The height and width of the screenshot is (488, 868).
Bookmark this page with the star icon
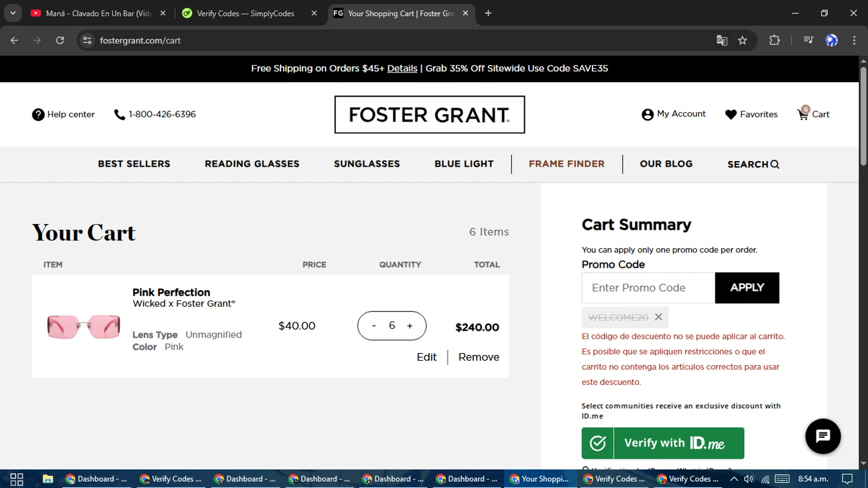(x=742, y=40)
